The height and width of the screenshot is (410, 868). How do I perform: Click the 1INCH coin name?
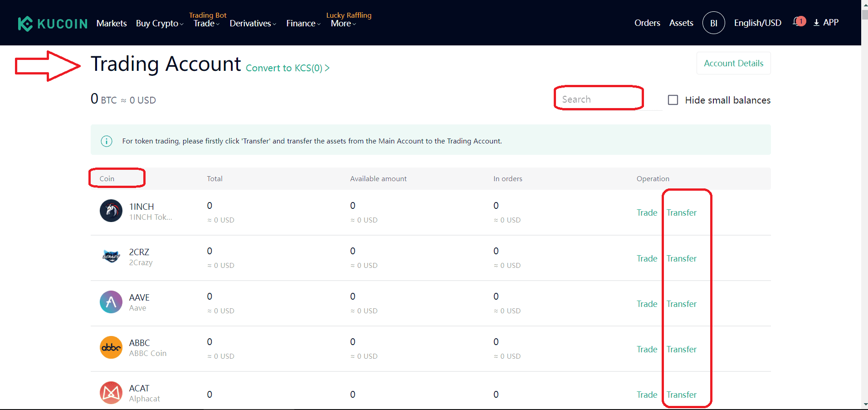[x=141, y=207]
